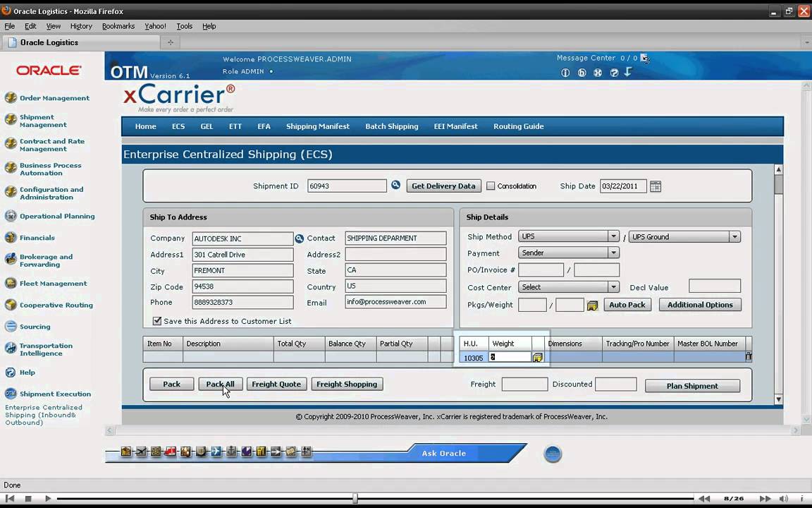Click the Sourcing sidebar icon
Screen dimensions: 812x508
click(11, 326)
